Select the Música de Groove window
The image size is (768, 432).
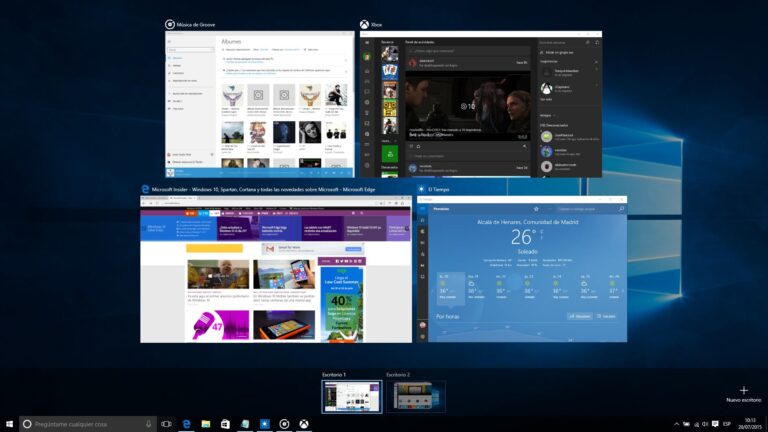pos(260,104)
